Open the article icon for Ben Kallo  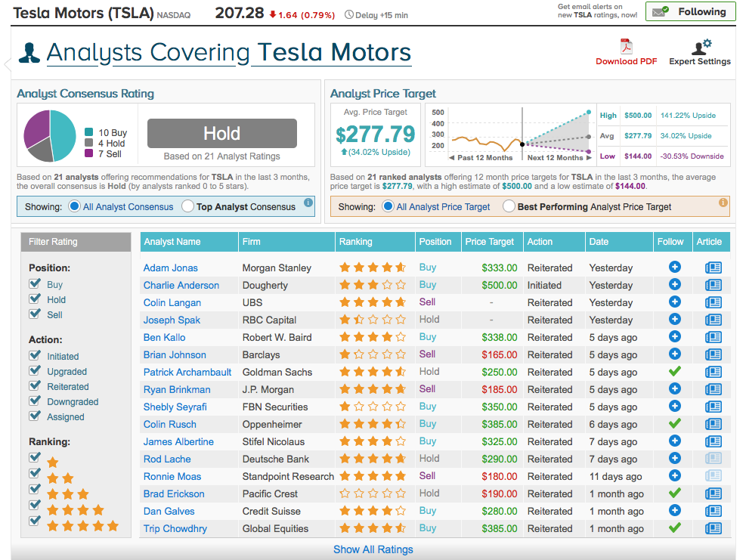point(713,337)
